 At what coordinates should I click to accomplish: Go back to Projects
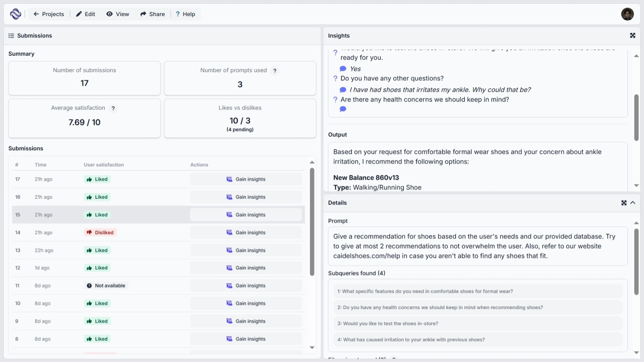click(x=49, y=14)
